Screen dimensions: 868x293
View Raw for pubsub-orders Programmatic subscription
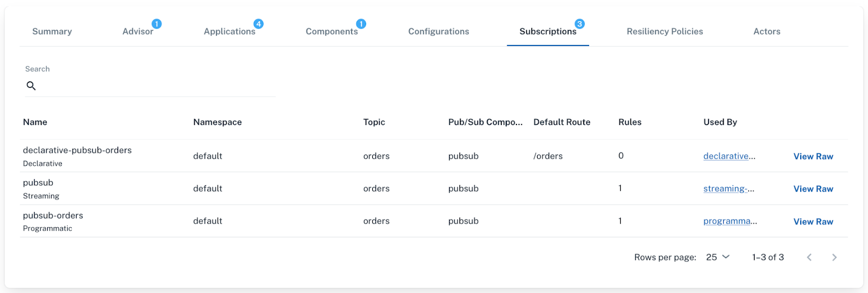click(813, 222)
